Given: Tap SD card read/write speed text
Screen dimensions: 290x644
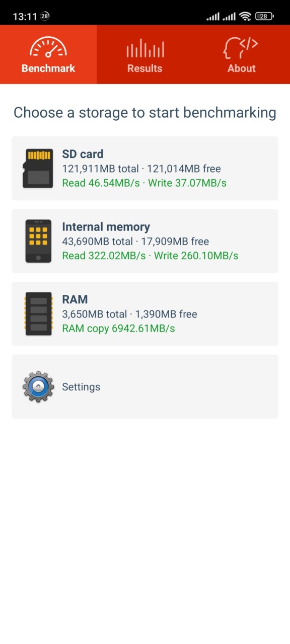Looking at the screenshot, I should (144, 183).
